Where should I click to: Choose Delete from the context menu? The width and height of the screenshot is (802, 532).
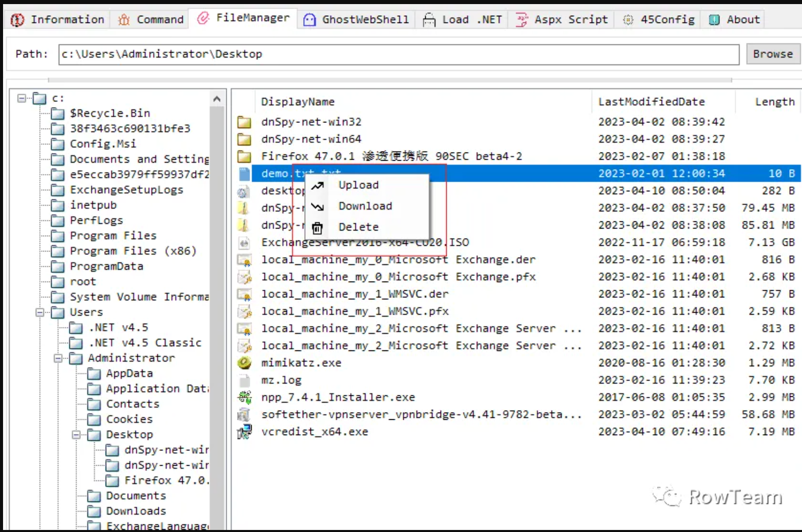tap(367, 226)
